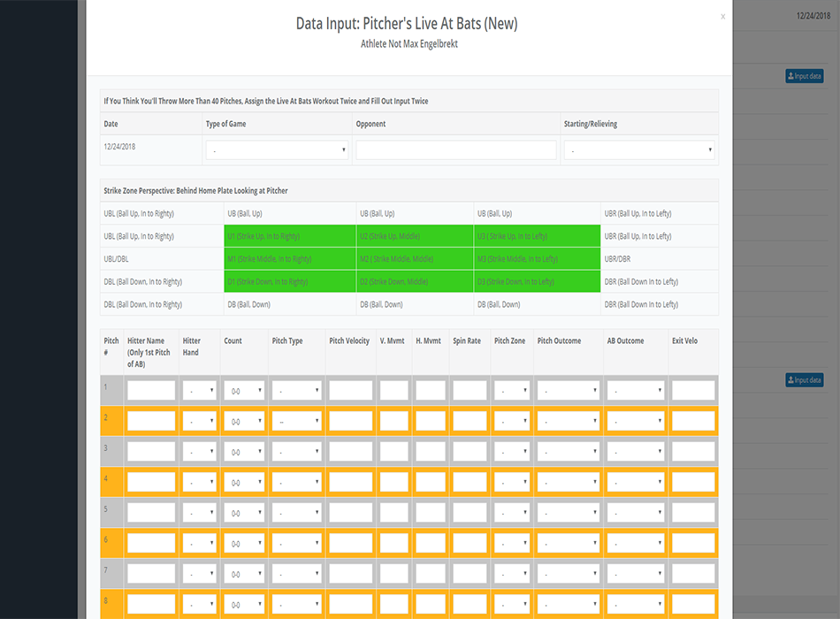Click the Pitch Velocity field for pitch 3
This screenshot has width=840, height=619.
[351, 452]
